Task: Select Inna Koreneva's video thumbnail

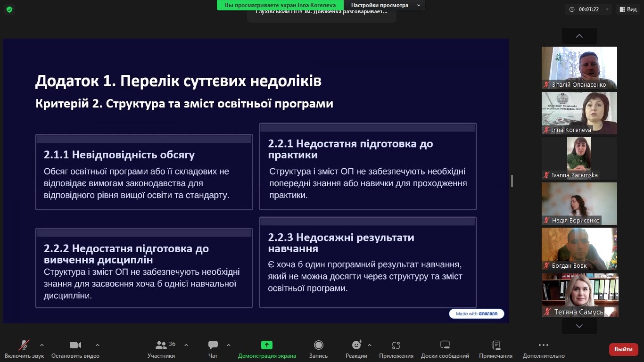Action: tap(579, 113)
